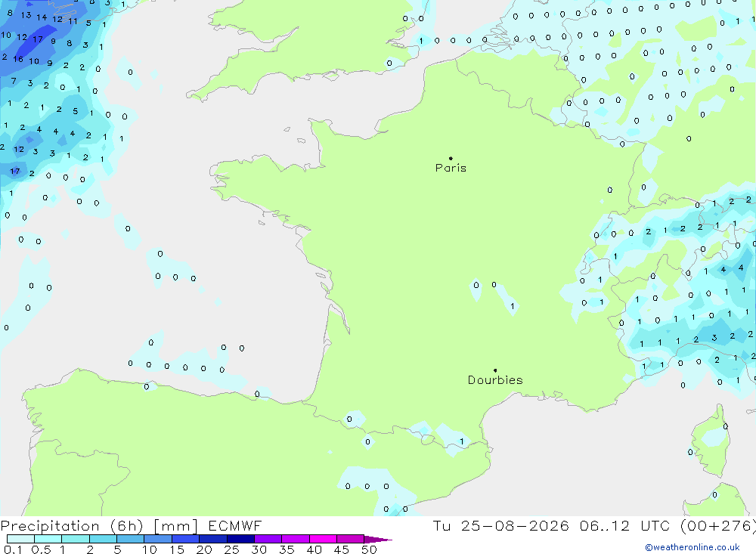Select the 25–30 mm legend color swatch
This screenshot has height=554, width=756.
pos(240,539)
